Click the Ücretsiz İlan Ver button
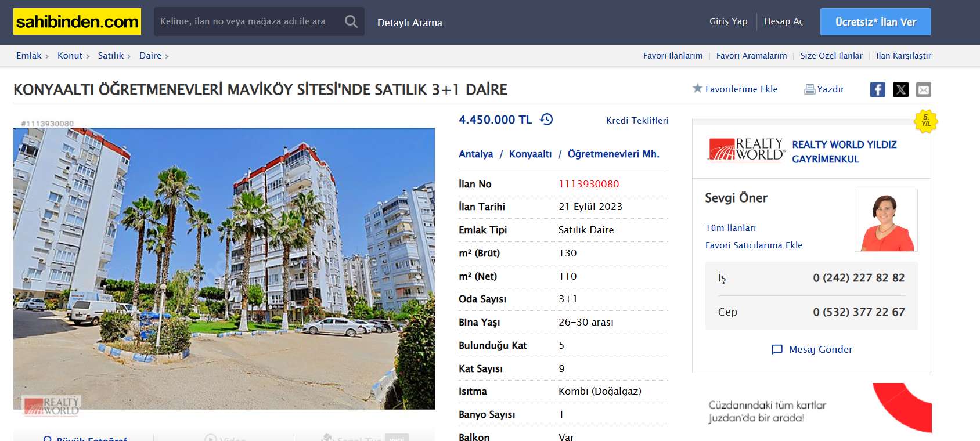Screen dimensions: 980x441 click(875, 22)
